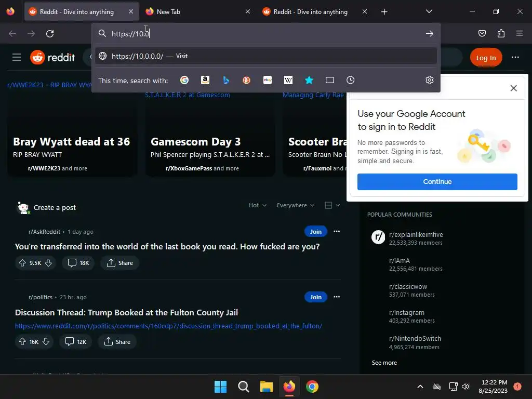Search history via the clock icon
This screenshot has height=399, width=532.
click(x=351, y=80)
